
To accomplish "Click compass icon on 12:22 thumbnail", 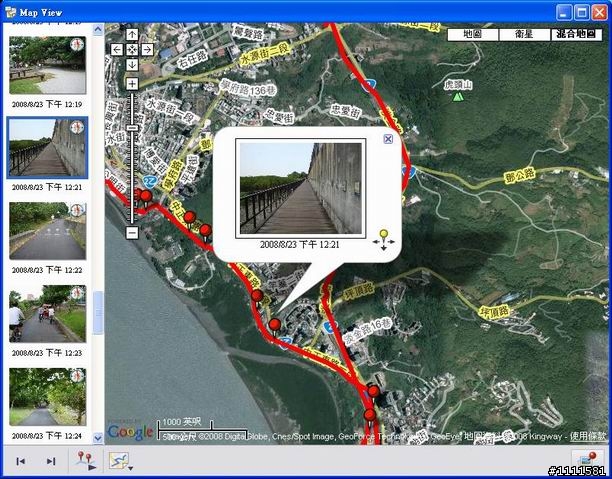I will (77, 210).
